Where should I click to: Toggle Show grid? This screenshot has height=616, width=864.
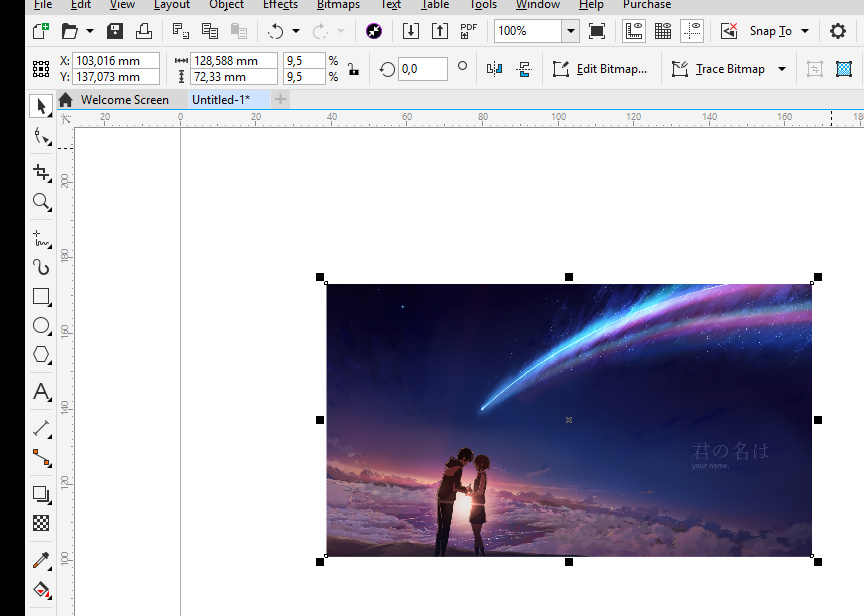(663, 31)
